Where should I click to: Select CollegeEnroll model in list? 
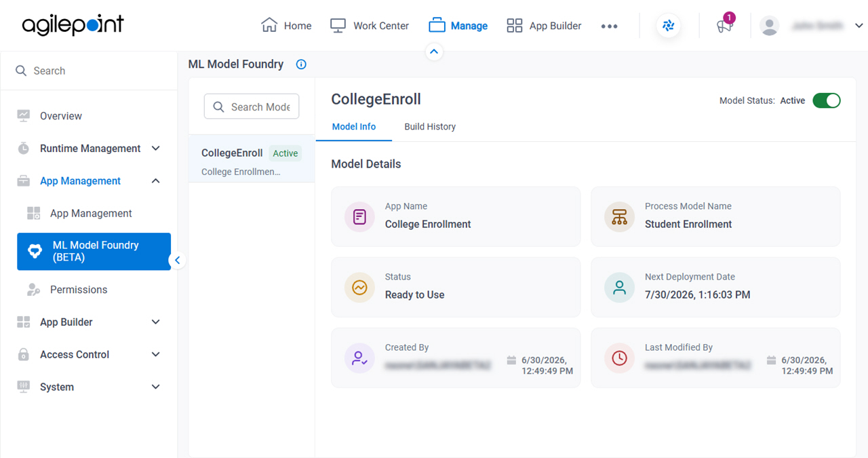point(252,159)
